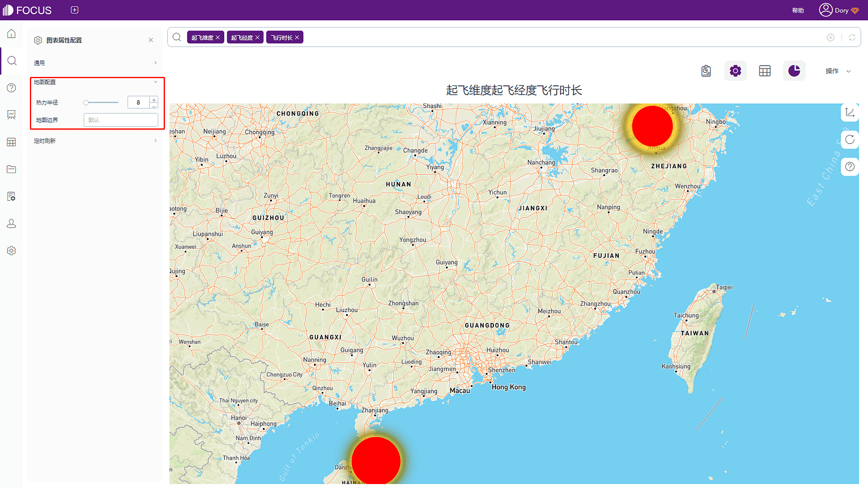Open the search page in sidebar

click(x=11, y=61)
